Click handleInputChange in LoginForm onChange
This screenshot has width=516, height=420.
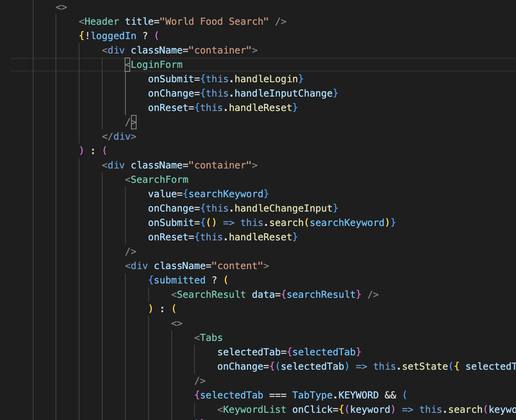coord(284,93)
